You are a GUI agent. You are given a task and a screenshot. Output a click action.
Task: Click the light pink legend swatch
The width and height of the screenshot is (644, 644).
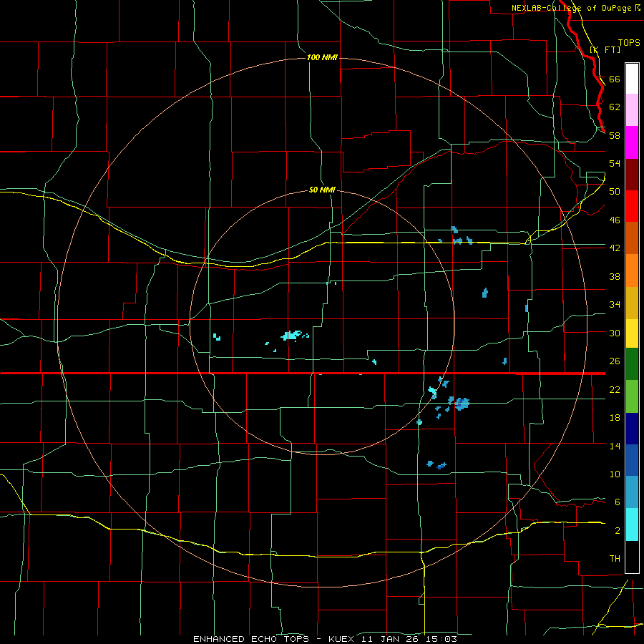coord(632,110)
